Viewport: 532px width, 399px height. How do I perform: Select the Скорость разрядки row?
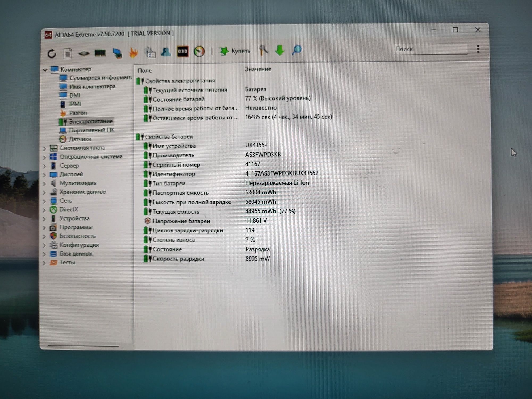pos(207,259)
